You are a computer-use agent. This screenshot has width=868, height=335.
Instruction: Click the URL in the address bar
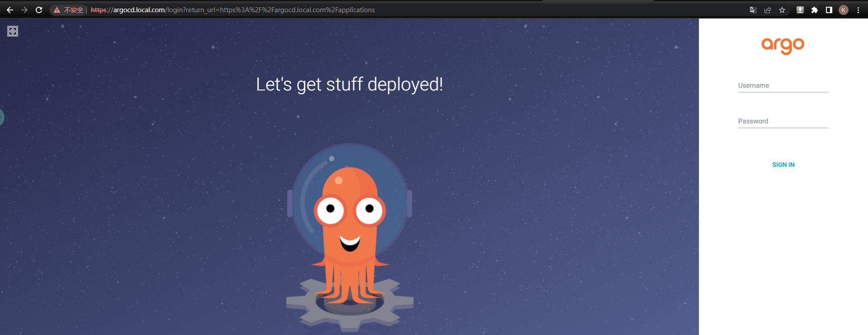(233, 10)
